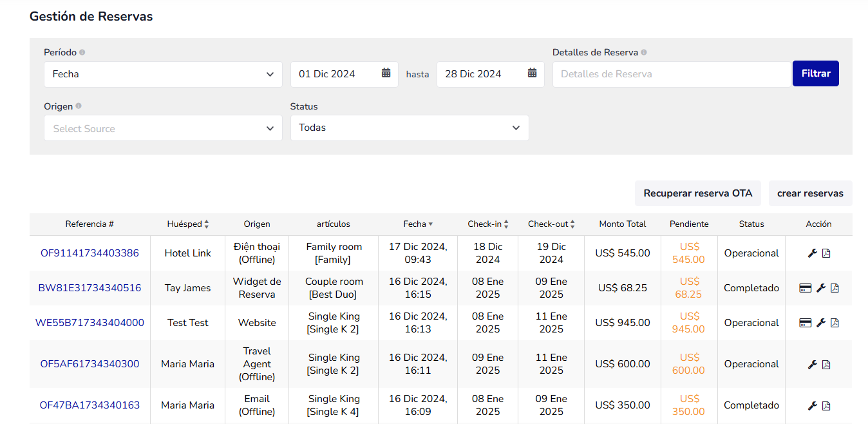Click the start date field 01 Dic 2024

(x=344, y=74)
